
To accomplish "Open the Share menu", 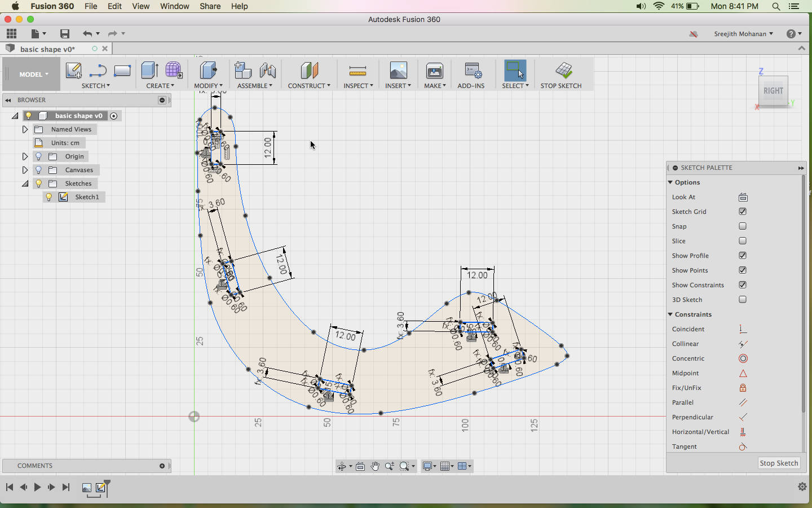I will (210, 6).
